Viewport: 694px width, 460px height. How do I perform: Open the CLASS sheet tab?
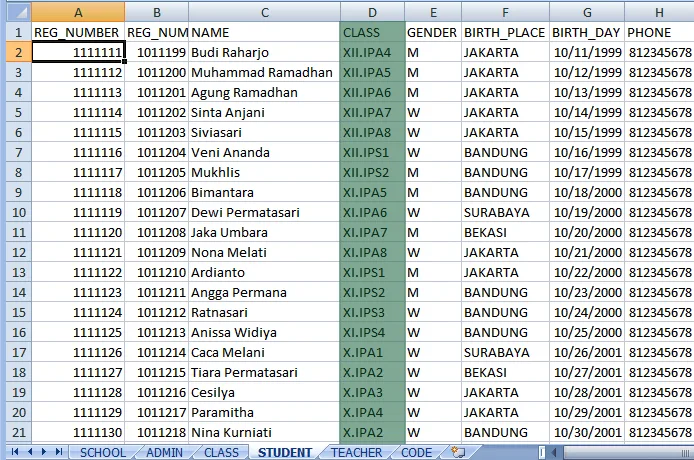pyautogui.click(x=221, y=452)
